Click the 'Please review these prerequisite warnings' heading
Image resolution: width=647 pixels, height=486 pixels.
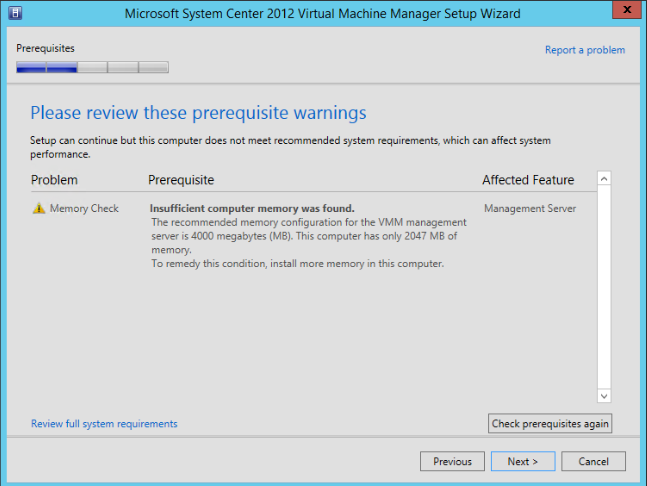(199, 112)
